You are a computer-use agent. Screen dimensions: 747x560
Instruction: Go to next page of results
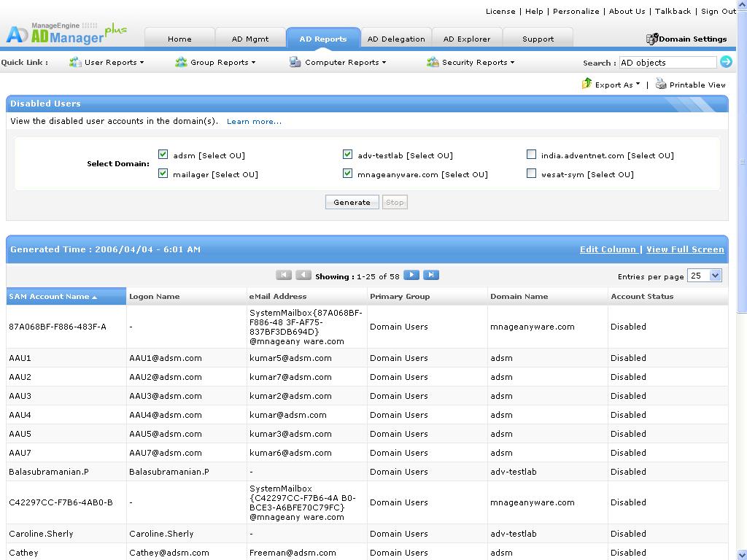pos(411,275)
